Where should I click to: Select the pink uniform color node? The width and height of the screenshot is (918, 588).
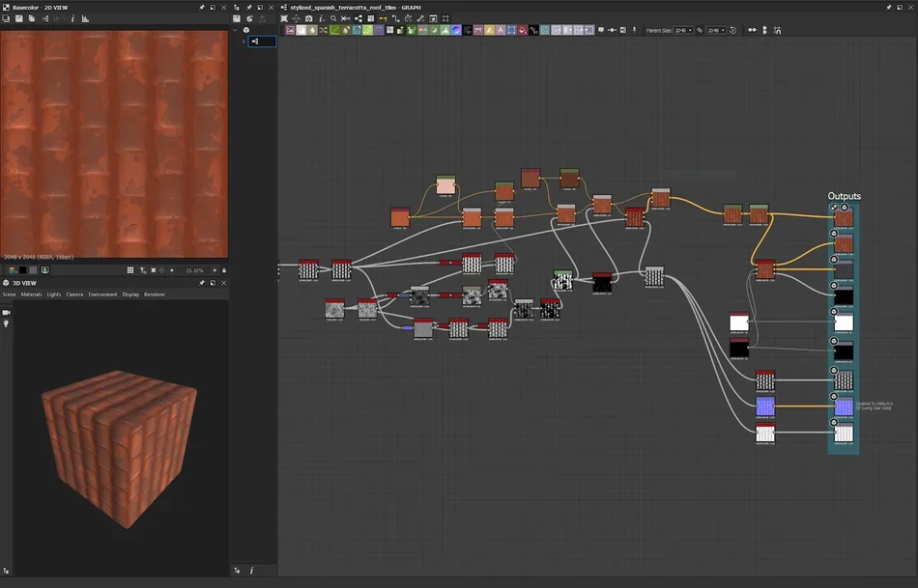pyautogui.click(x=445, y=184)
